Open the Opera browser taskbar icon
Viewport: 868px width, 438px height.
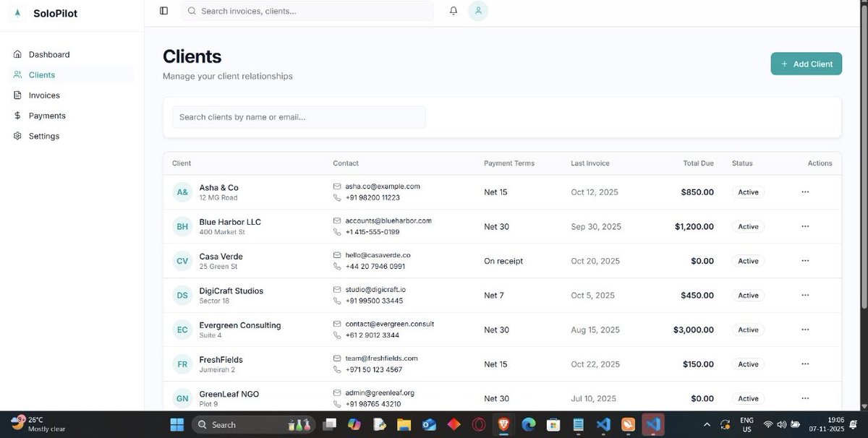478,424
